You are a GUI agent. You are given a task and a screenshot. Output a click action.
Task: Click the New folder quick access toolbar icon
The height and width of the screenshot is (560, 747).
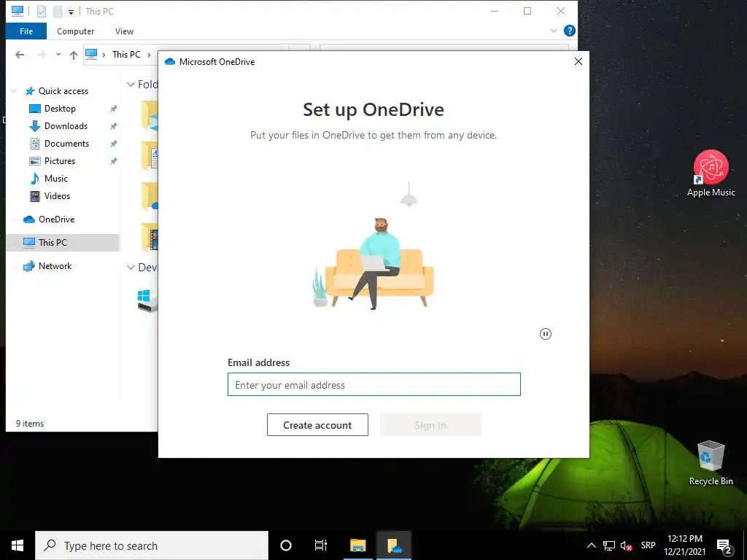point(58,12)
